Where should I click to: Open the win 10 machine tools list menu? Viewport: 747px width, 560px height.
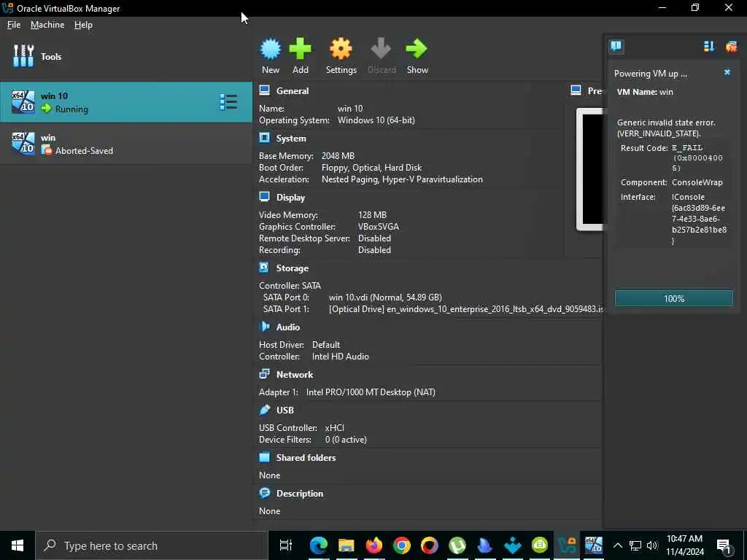tap(228, 102)
